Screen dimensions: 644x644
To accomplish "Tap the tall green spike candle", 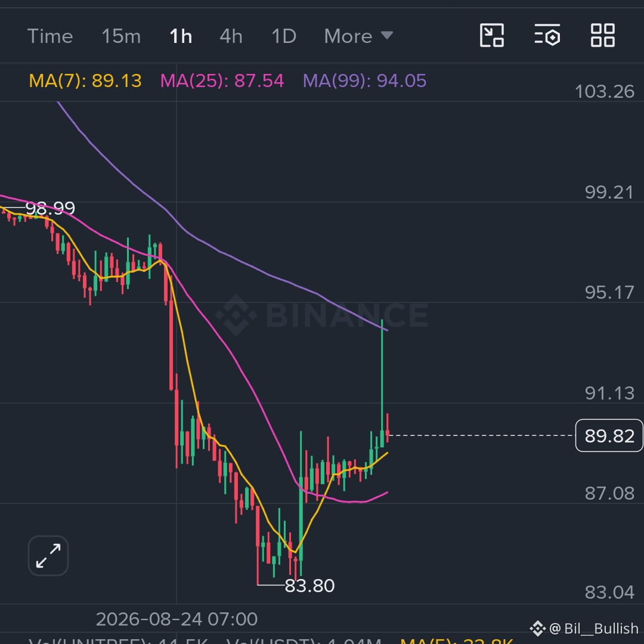I will coord(382,383).
